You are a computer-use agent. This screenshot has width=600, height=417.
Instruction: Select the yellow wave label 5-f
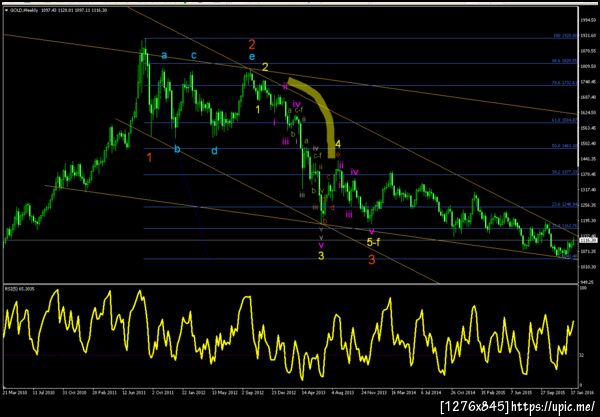click(373, 242)
